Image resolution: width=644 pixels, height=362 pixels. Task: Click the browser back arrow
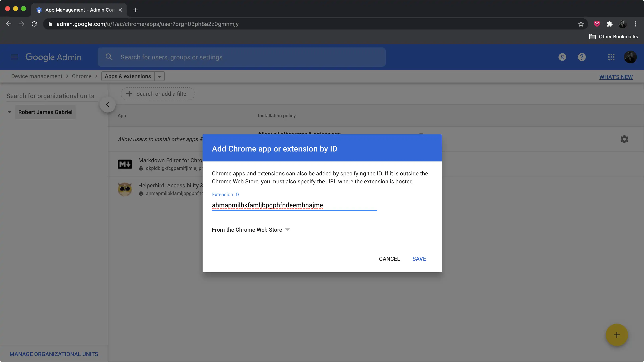[9, 24]
